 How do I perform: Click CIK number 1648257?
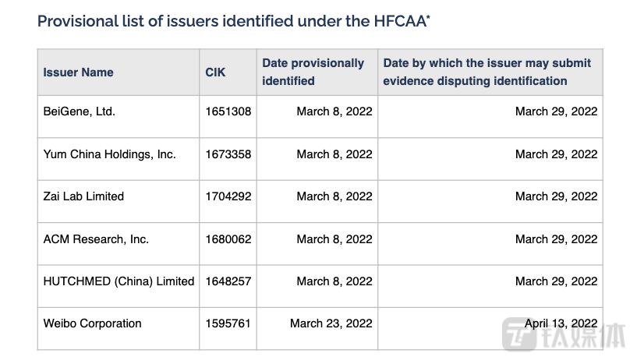228,281
